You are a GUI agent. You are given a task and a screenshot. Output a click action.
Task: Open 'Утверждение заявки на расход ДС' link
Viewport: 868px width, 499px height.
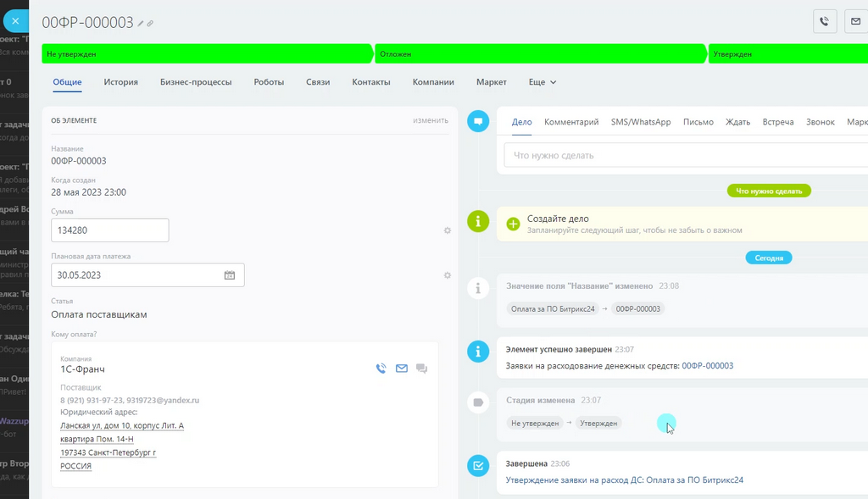[x=625, y=480]
